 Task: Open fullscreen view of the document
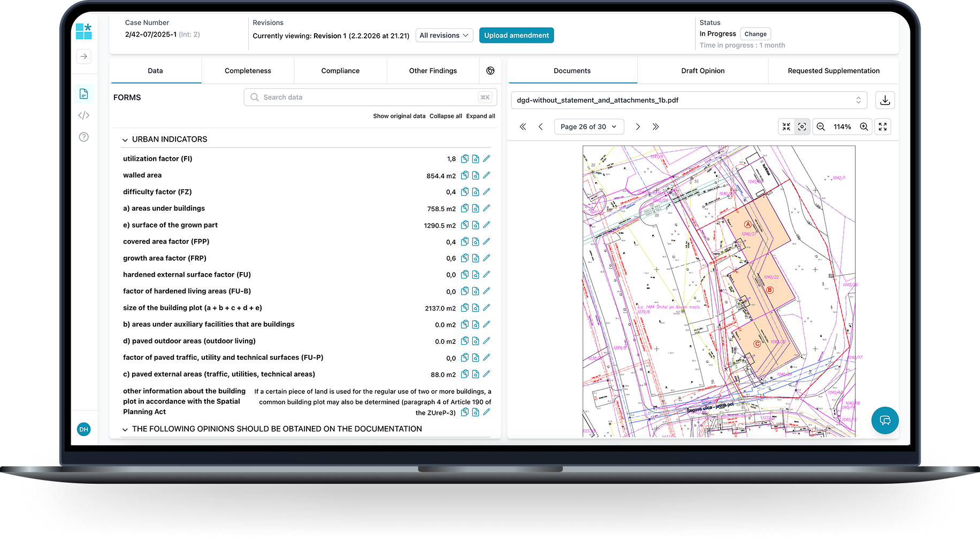(883, 127)
